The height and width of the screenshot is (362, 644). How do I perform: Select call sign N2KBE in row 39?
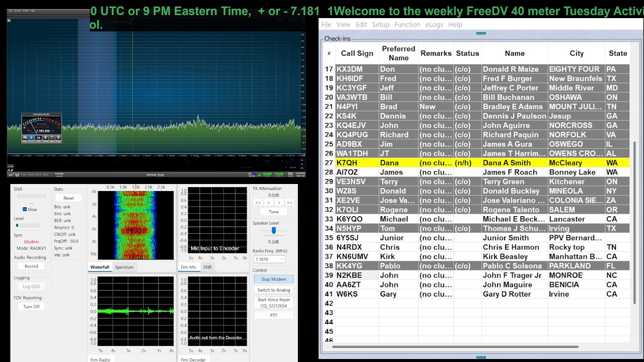point(357,276)
